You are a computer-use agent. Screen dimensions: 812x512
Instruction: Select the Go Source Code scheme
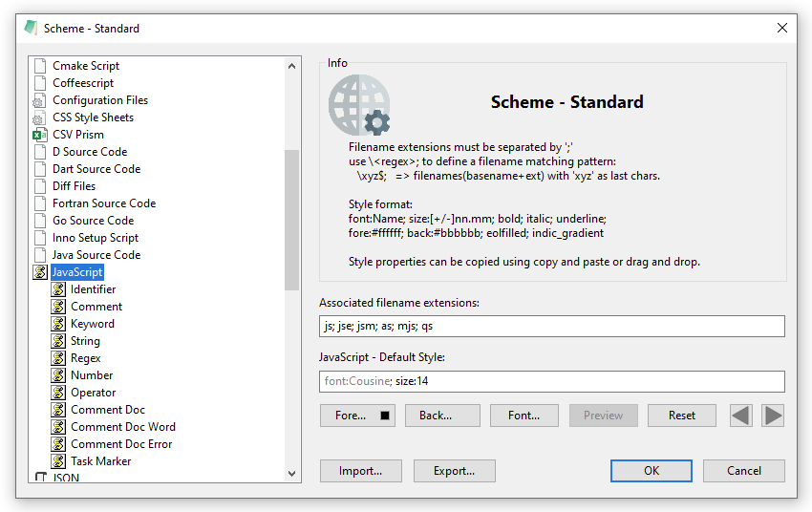tap(94, 221)
